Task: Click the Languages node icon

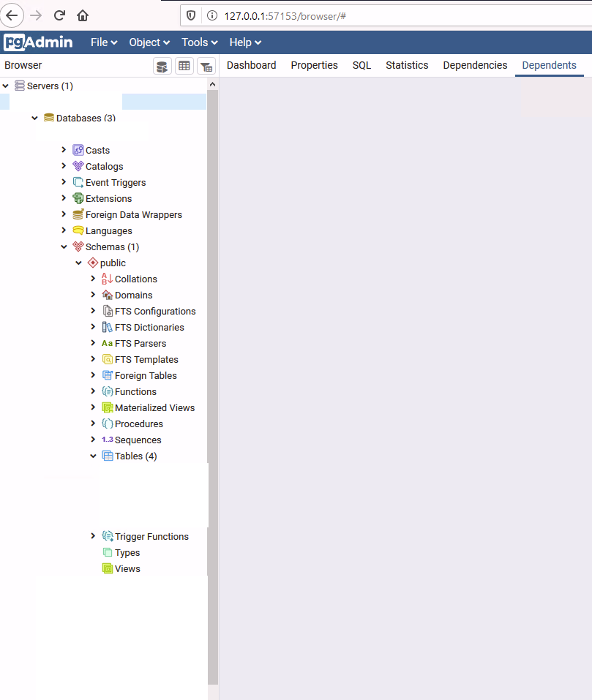Action: (x=78, y=230)
